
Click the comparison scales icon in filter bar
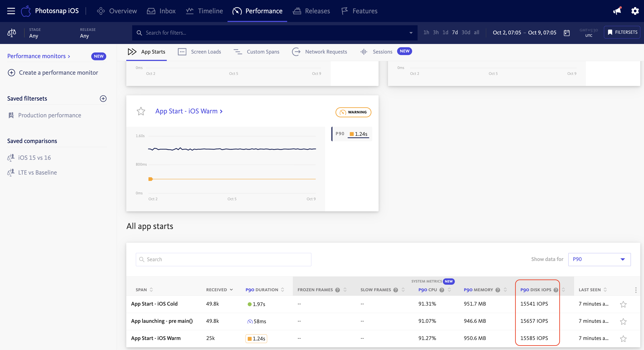(12, 33)
